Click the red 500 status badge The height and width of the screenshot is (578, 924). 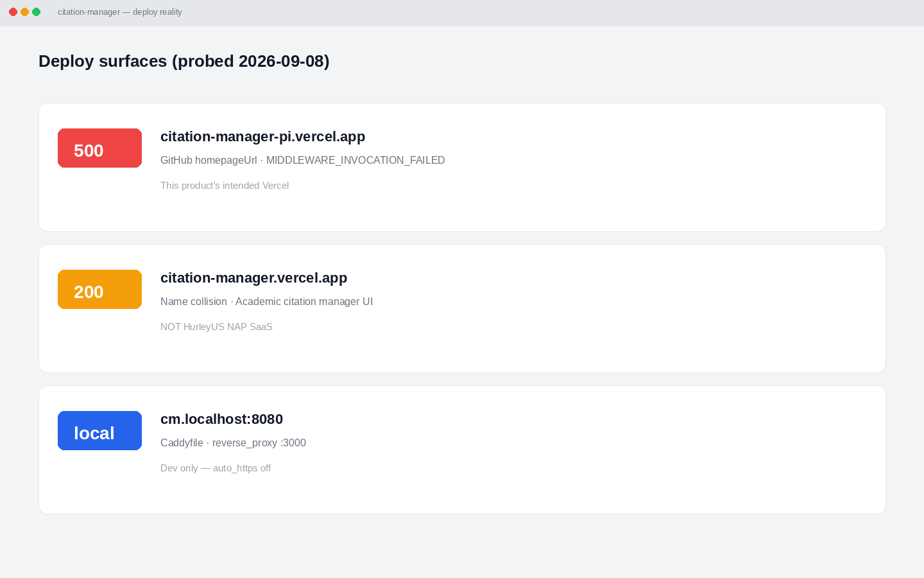[99, 148]
